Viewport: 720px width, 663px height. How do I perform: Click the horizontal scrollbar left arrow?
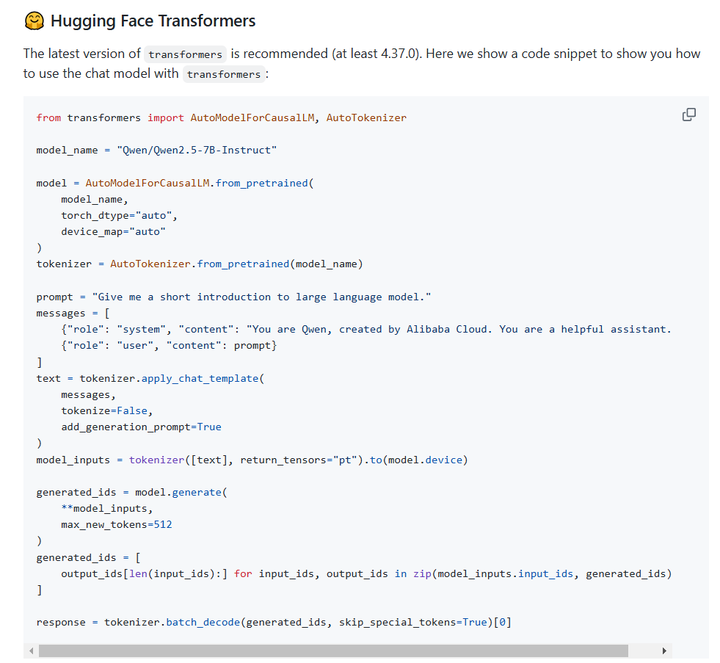point(31,651)
